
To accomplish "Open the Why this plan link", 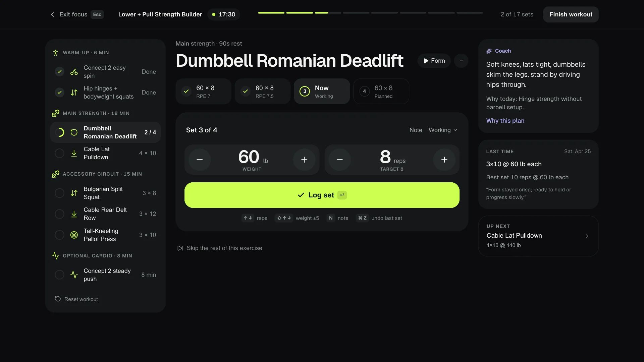I will tap(505, 121).
